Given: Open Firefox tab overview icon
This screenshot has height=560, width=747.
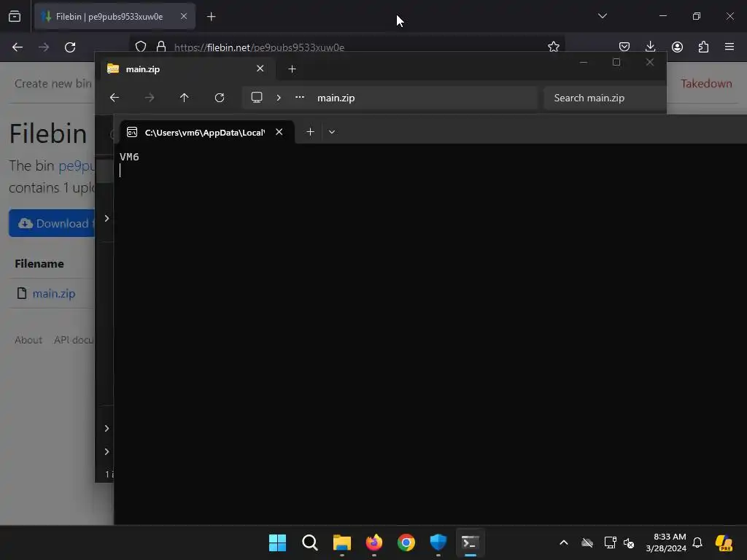Looking at the screenshot, I should (15, 17).
